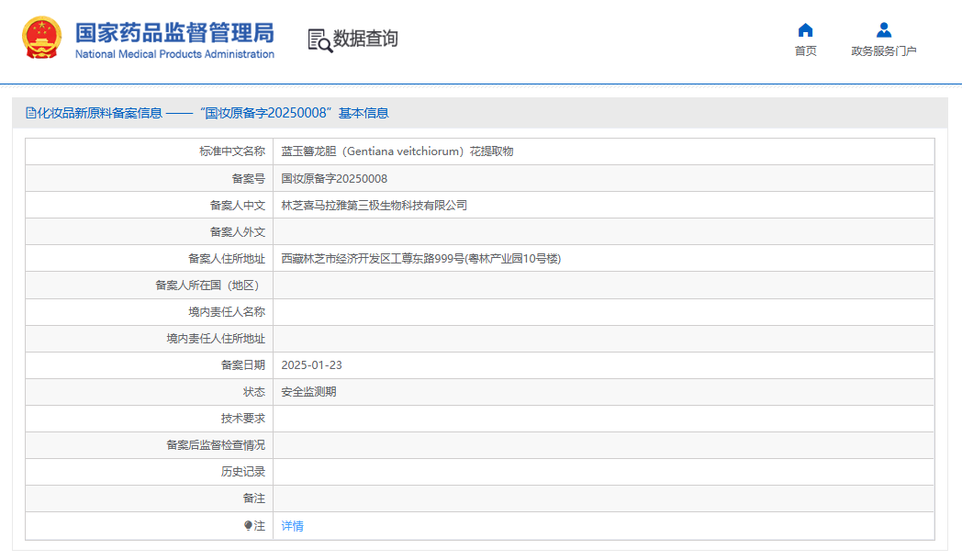
Task: Click 林芝喜马拉雅第三极生物科技有限公司 company name
Action: (375, 206)
